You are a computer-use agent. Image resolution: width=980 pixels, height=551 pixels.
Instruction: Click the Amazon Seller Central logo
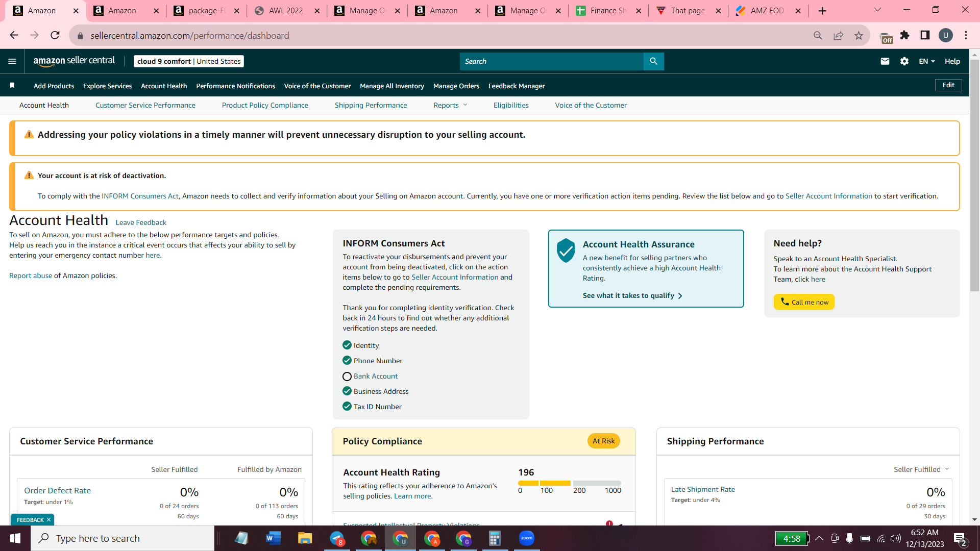pos(74,61)
